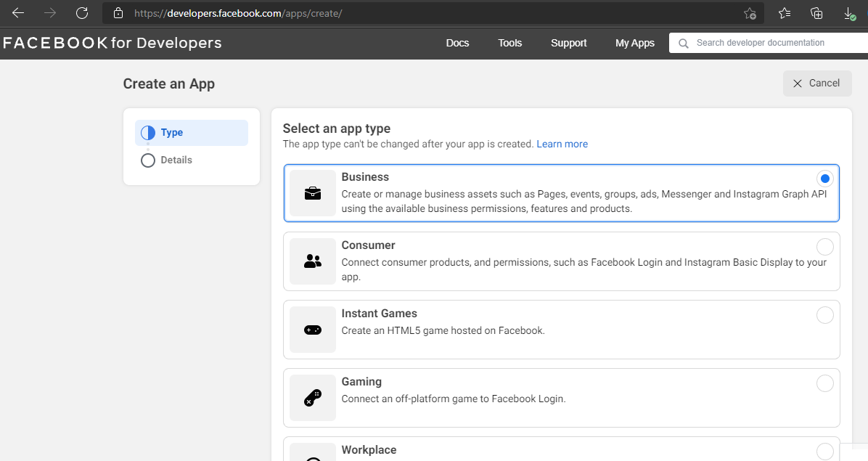868x461 pixels.
Task: Click the Business card description text
Action: [x=584, y=201]
